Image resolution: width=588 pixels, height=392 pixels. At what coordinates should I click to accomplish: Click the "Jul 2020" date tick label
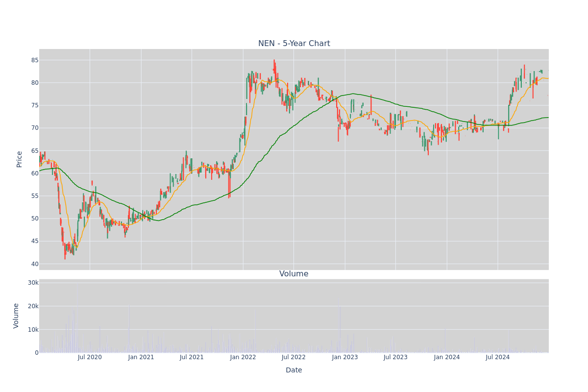pos(90,357)
